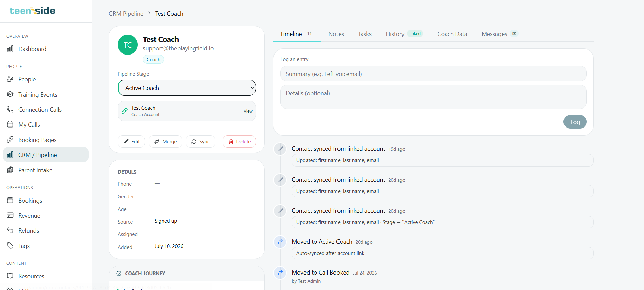Click 'Moved to Call Booked' entry title
The width and height of the screenshot is (644, 290).
[321, 273]
